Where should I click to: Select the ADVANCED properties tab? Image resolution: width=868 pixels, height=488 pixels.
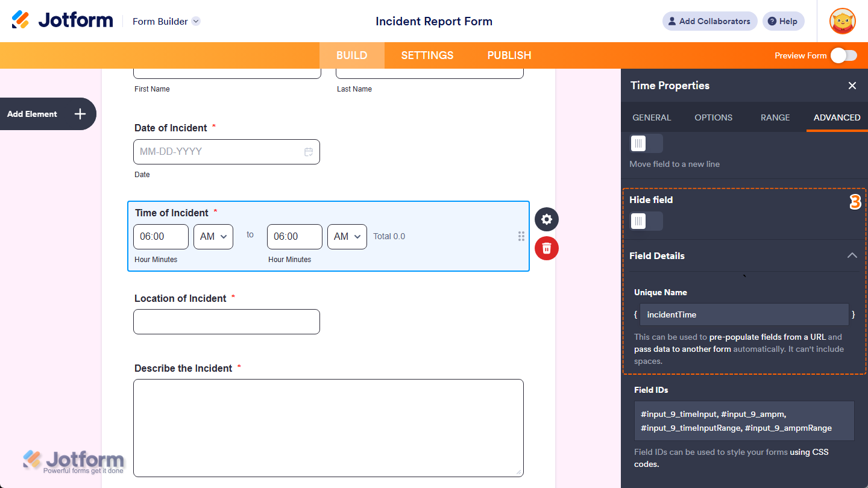pos(837,117)
